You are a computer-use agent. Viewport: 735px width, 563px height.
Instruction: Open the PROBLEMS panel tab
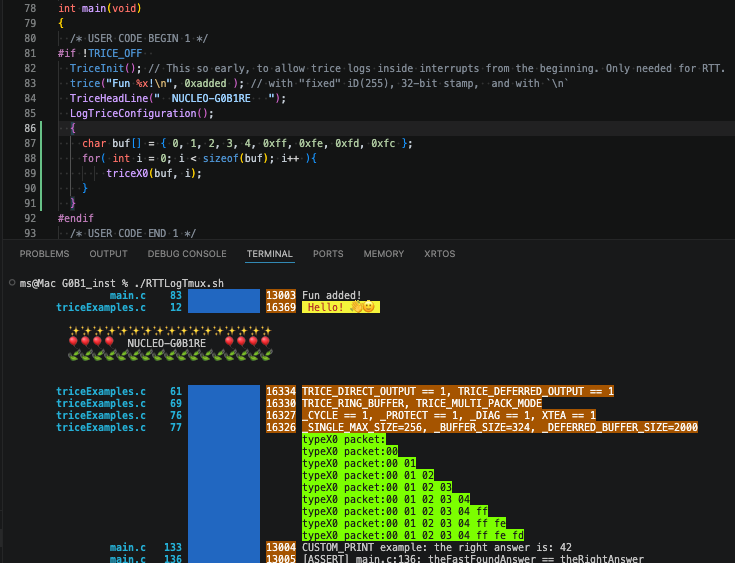pos(44,254)
